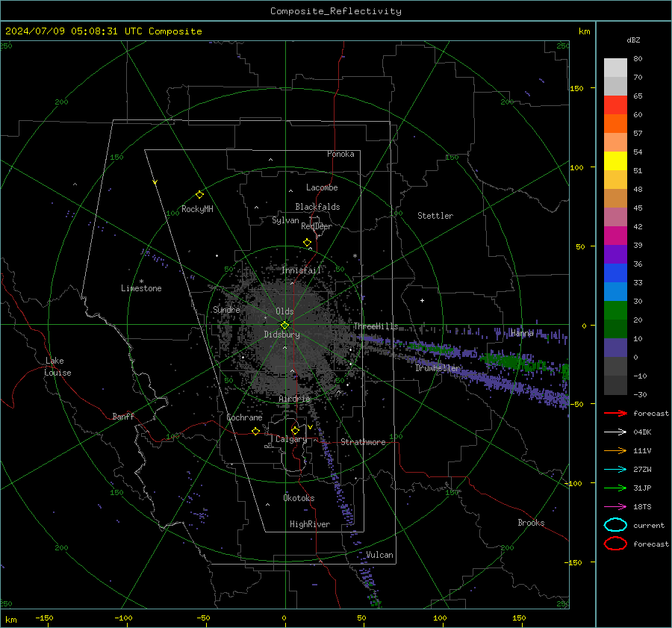Click the RedDeer label
The width and height of the screenshot is (672, 628).
tap(317, 226)
